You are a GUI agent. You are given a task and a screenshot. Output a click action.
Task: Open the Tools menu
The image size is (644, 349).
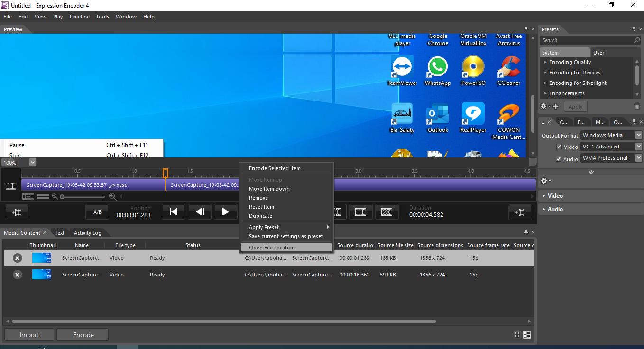pos(102,17)
